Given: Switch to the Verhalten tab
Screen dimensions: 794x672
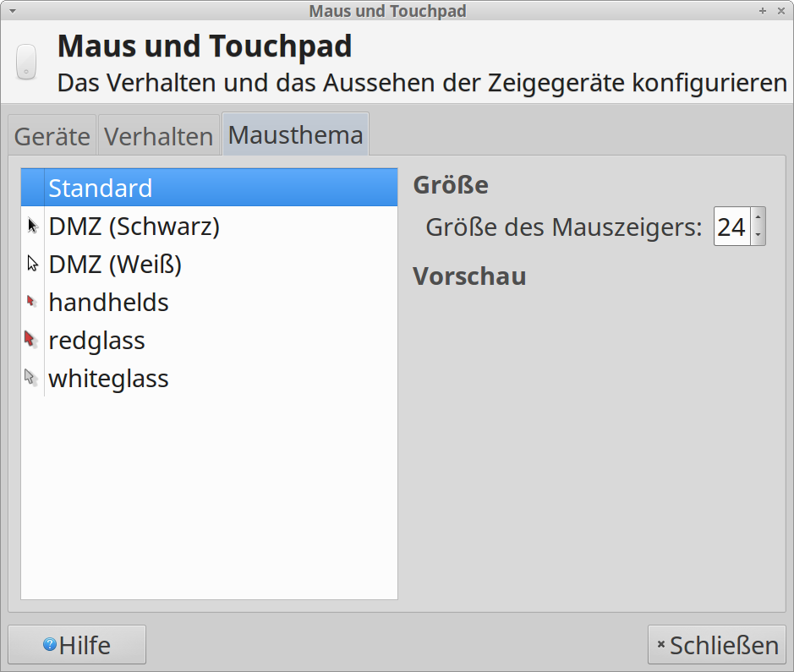Looking at the screenshot, I should point(159,135).
